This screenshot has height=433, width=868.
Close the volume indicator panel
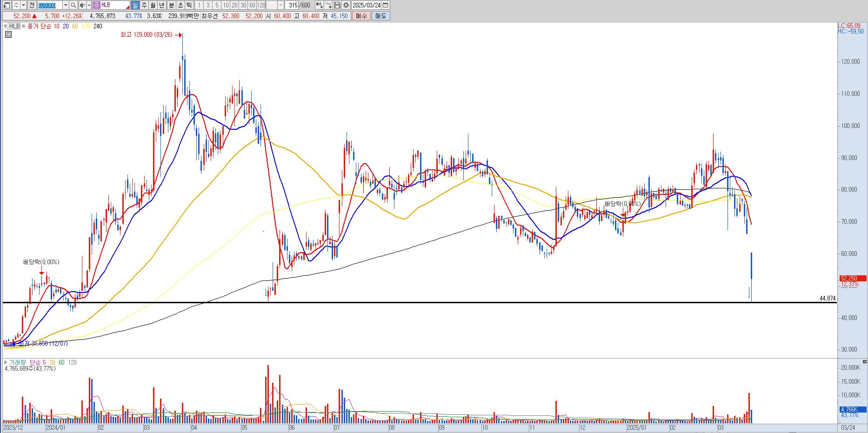coord(864,361)
